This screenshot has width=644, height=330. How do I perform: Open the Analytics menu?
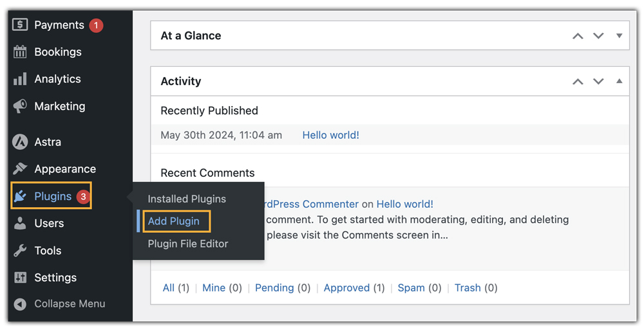(57, 79)
